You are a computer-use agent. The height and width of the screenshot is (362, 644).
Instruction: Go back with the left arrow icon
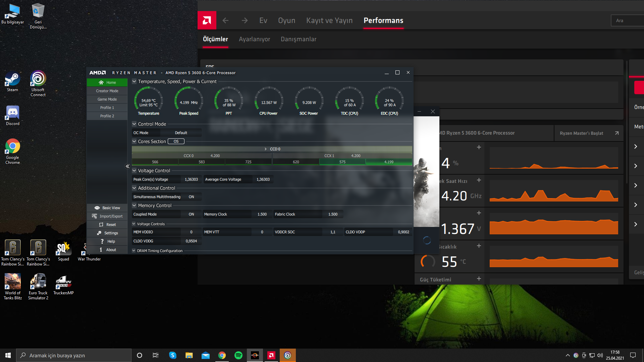click(225, 20)
